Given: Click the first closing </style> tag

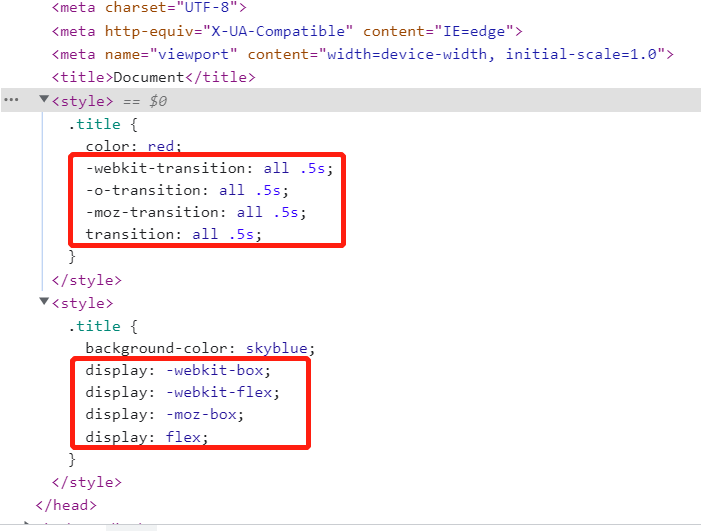Looking at the screenshot, I should 86,280.
